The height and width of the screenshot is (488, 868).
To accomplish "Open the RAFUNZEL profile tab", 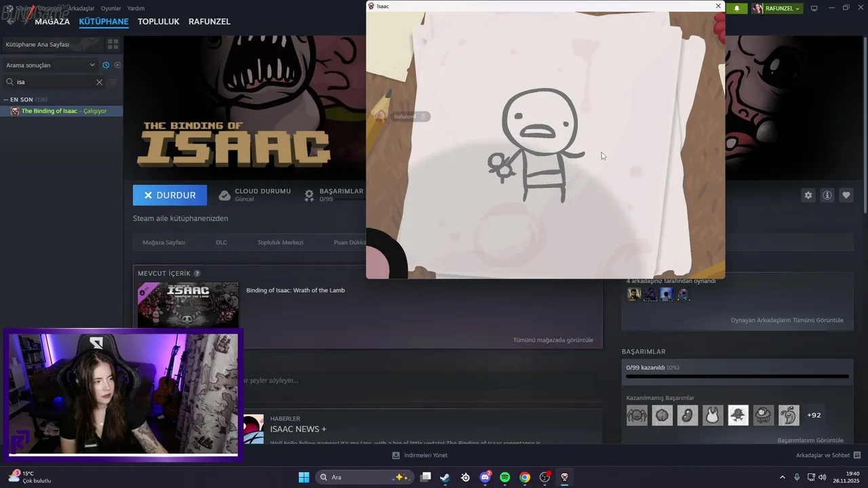I will 210,22.
